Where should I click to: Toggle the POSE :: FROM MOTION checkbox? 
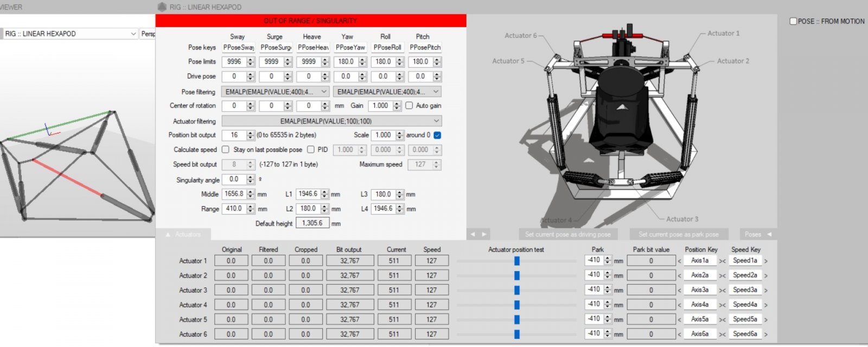click(793, 21)
